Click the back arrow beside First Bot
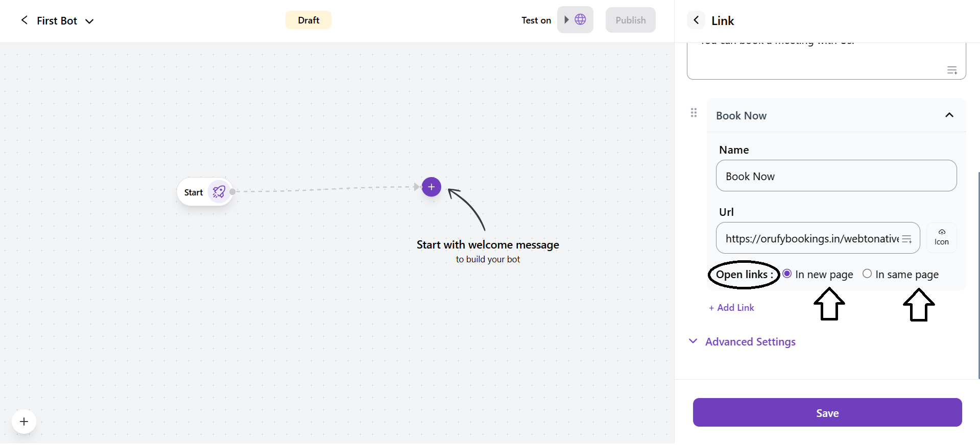Viewport: 980px width, 445px height. [x=24, y=20]
